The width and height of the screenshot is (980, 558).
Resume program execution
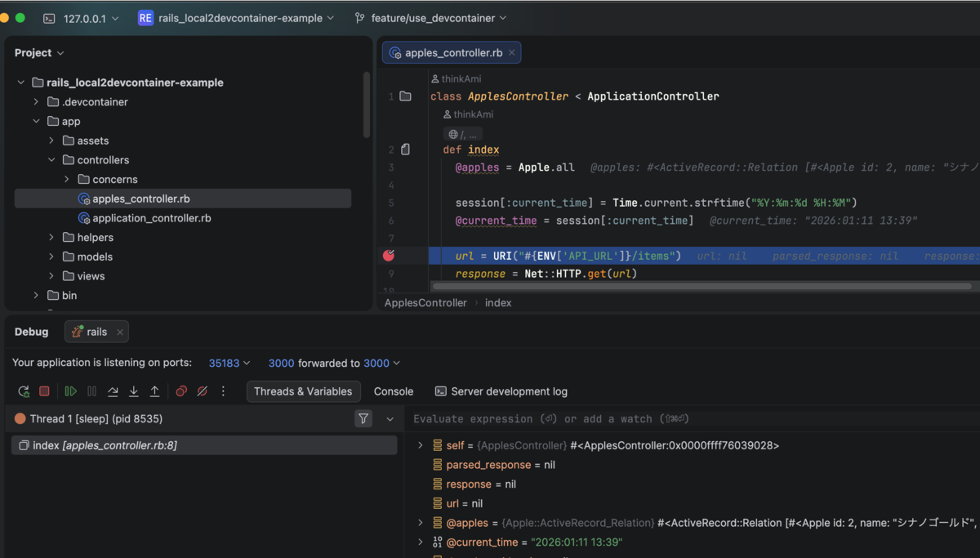(70, 391)
